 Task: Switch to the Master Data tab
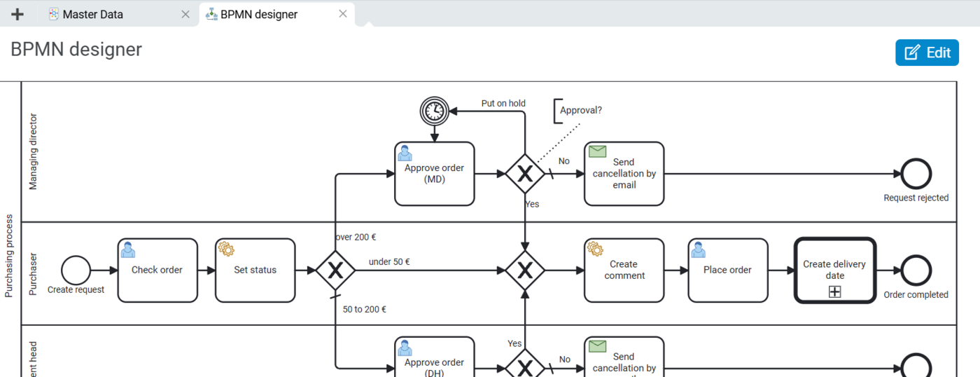[x=119, y=14]
